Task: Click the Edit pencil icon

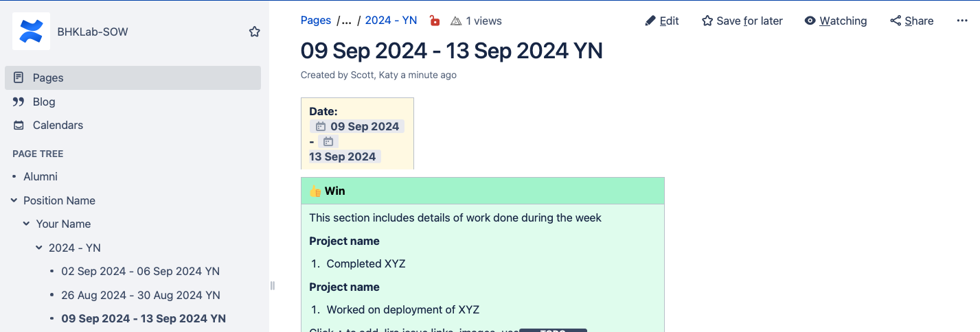Action: [x=650, y=21]
